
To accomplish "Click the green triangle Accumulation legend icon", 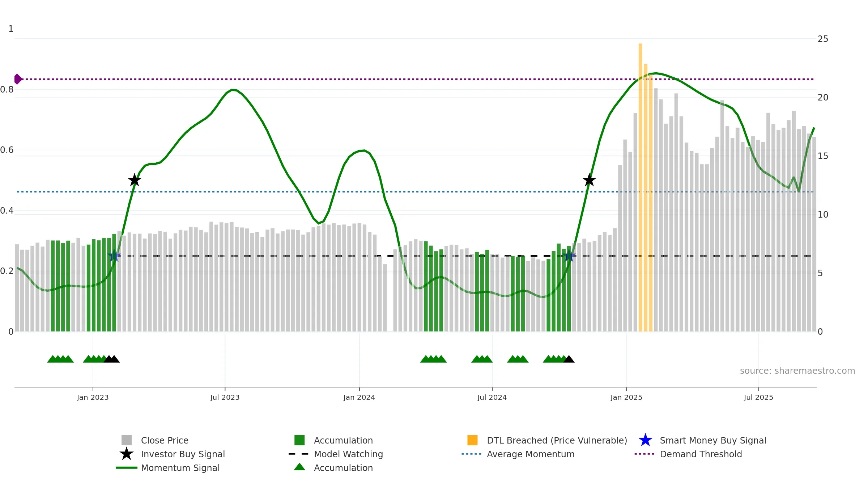I will click(299, 467).
